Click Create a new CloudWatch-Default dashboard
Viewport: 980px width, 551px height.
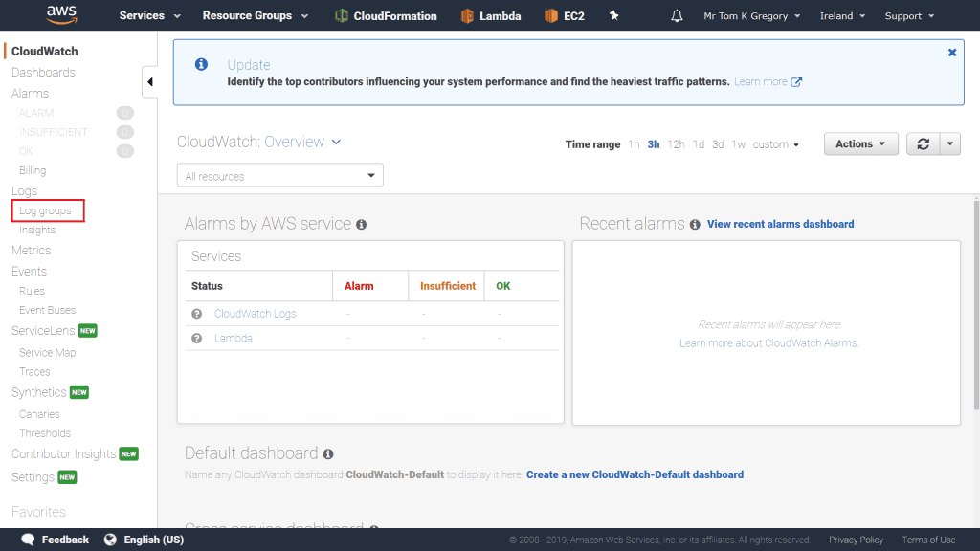click(x=635, y=474)
